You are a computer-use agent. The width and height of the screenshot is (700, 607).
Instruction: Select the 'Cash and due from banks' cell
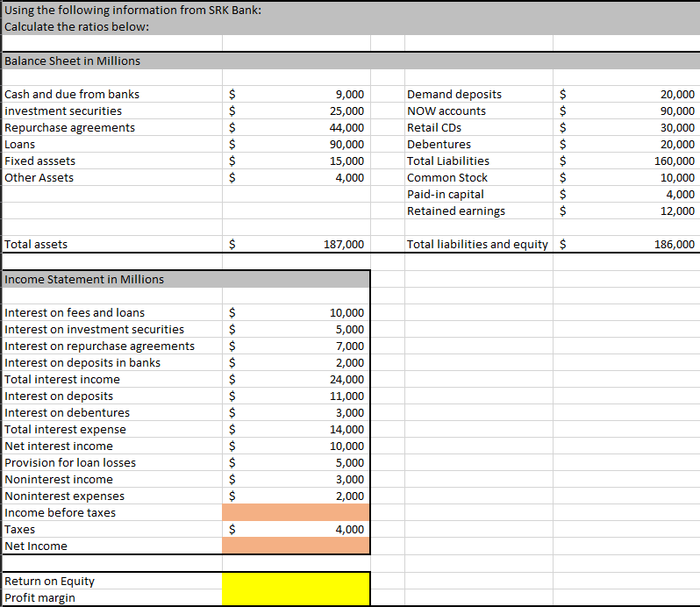112,94
